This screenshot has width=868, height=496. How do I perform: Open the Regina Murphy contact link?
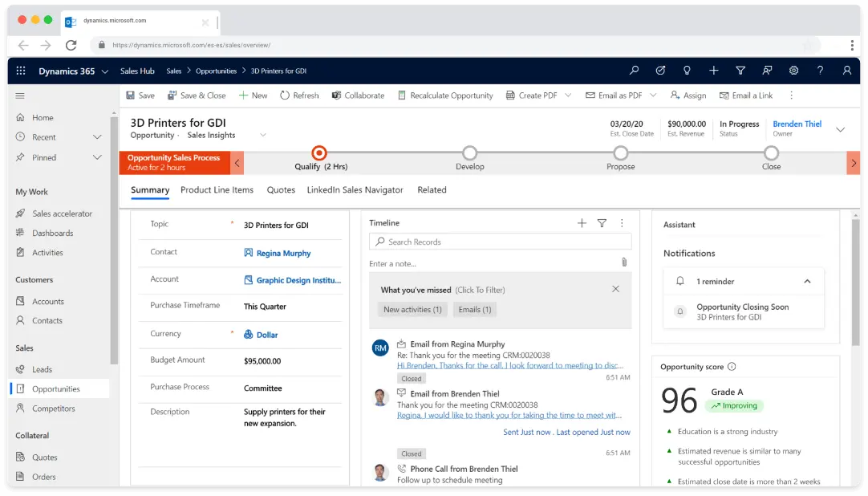[x=283, y=254]
